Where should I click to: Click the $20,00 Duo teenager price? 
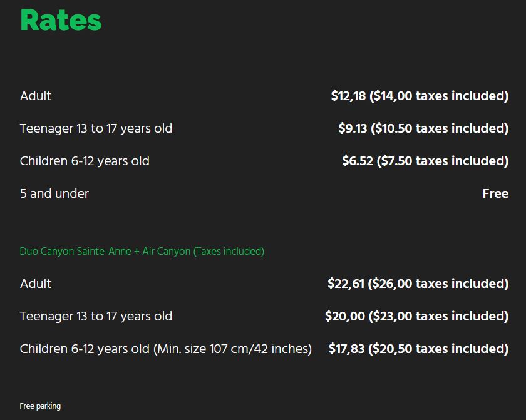tap(344, 316)
